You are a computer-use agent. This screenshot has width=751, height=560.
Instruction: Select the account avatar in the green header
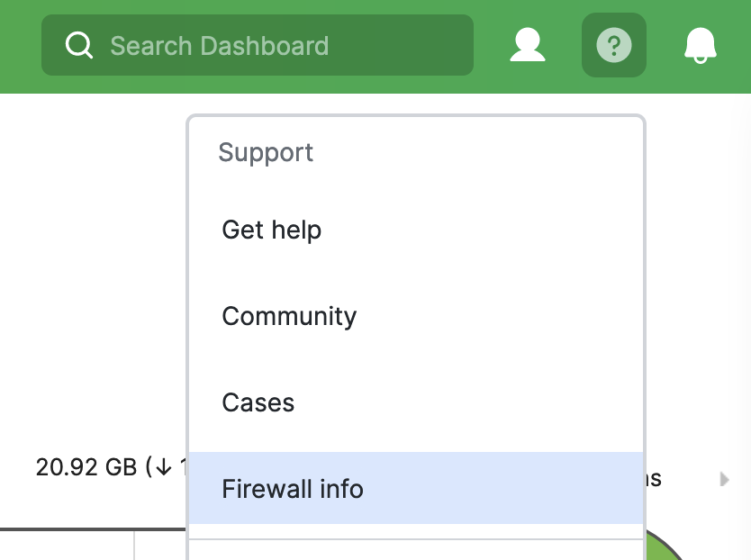tap(528, 45)
